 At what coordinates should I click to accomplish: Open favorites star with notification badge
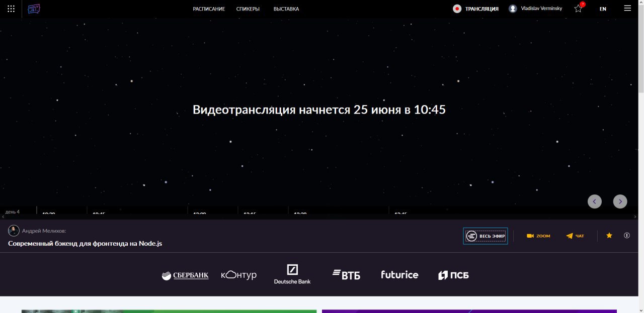(x=579, y=8)
